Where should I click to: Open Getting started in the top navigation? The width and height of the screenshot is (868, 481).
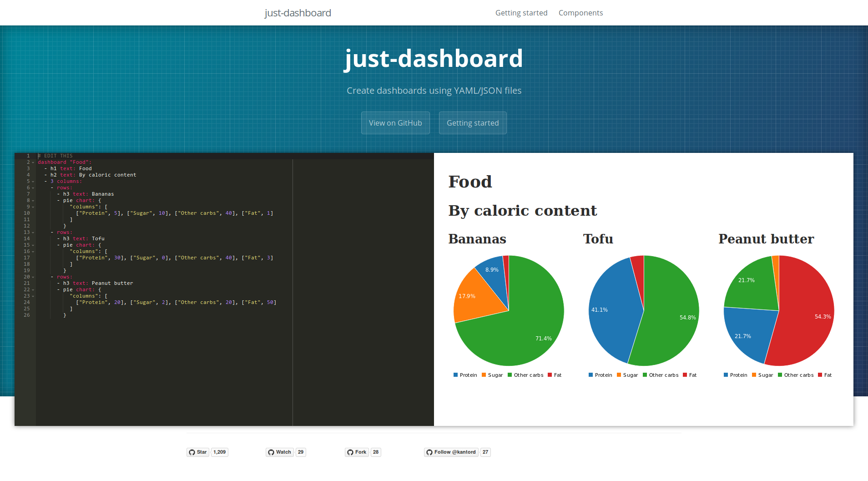pyautogui.click(x=521, y=13)
